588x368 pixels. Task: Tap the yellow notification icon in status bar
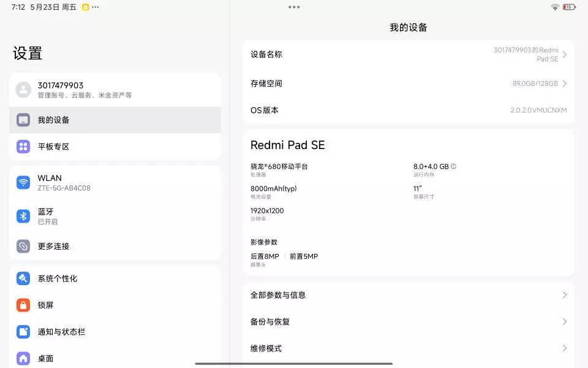tap(86, 7)
